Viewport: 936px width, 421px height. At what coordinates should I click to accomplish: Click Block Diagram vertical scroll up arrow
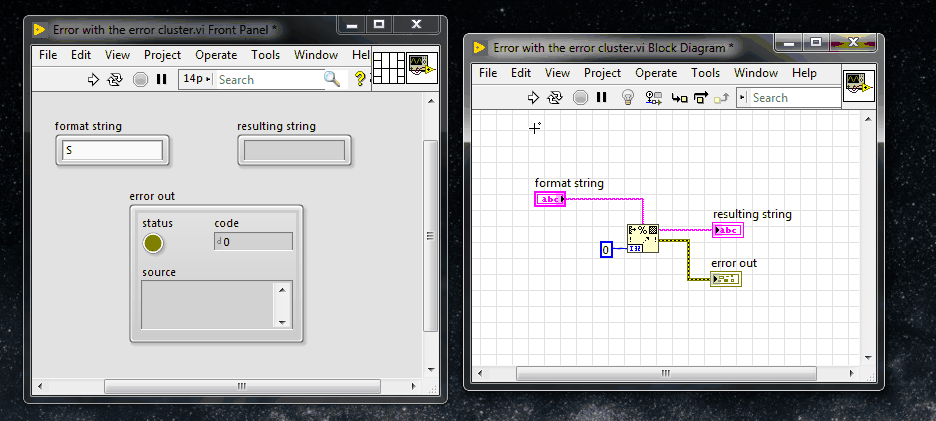pos(869,120)
